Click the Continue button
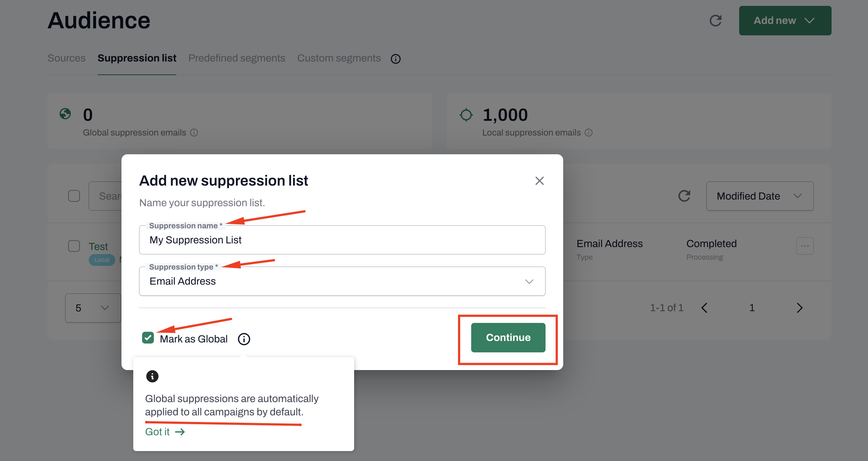This screenshot has width=868, height=461. pos(508,338)
